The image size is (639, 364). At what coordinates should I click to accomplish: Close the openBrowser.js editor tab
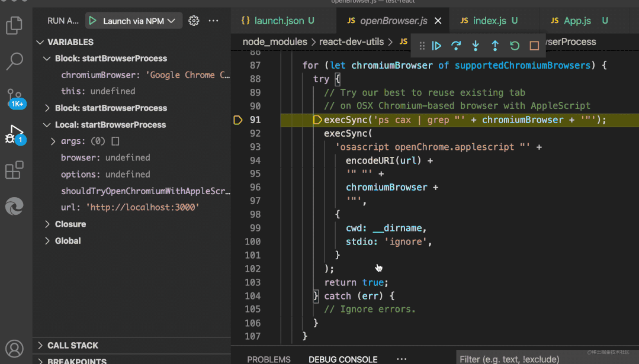point(438,21)
